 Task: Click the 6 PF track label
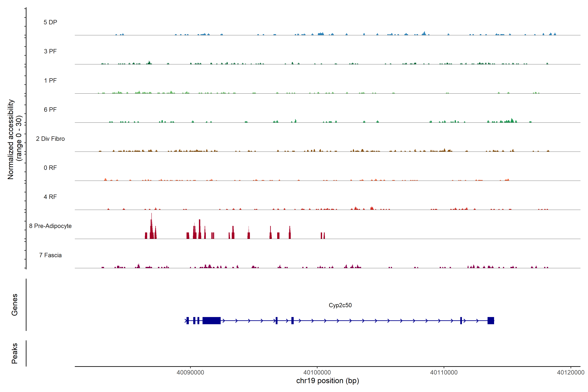pyautogui.click(x=50, y=109)
